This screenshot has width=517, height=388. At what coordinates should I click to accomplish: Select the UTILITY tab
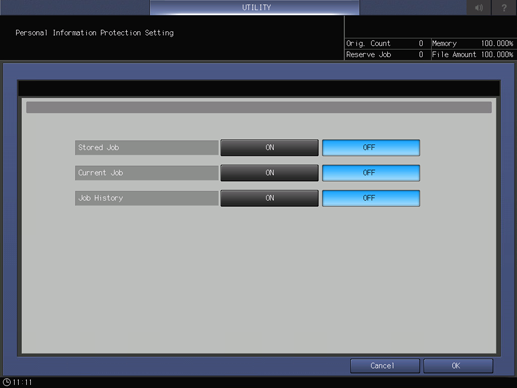(x=255, y=7)
